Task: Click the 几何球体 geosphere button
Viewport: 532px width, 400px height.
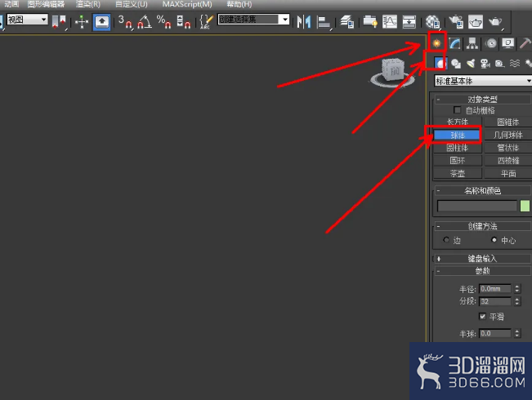Action: pos(508,135)
